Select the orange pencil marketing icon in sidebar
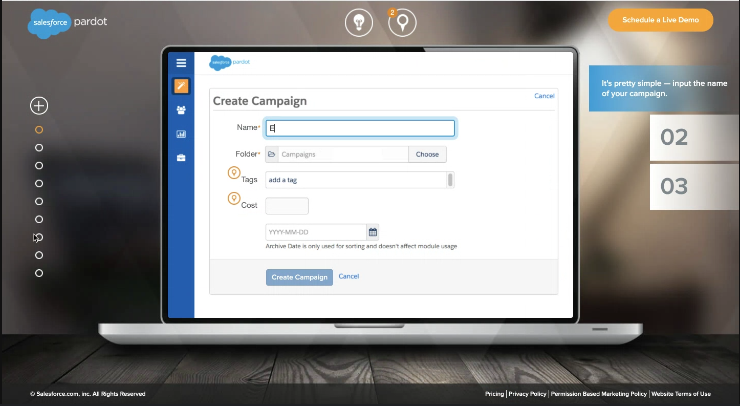Viewport: 740px width, 406px height. [181, 86]
